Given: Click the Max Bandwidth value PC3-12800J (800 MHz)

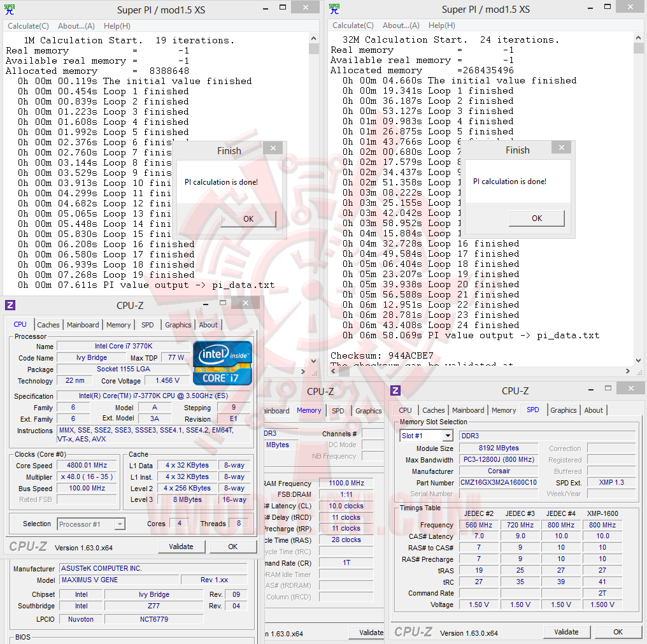Looking at the screenshot, I should tap(499, 459).
